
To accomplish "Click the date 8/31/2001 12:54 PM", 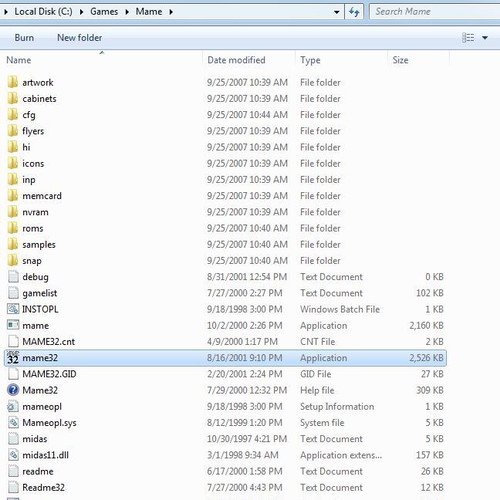I will [247, 277].
